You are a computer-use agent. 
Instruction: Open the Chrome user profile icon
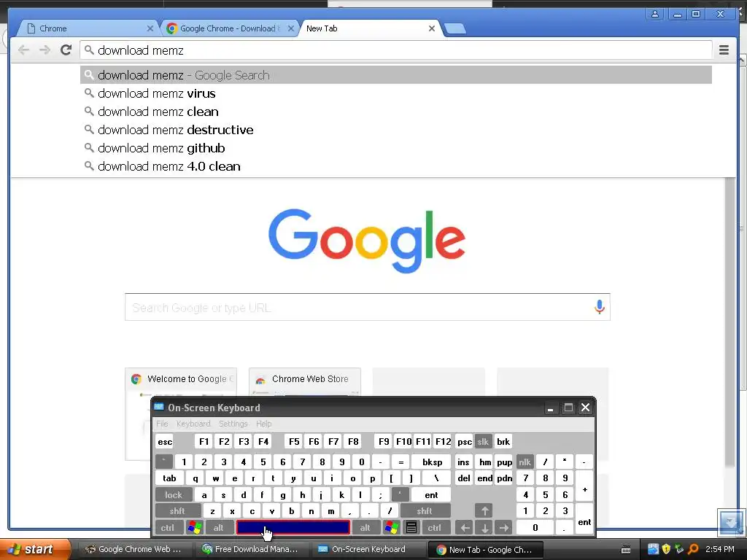pyautogui.click(x=655, y=14)
